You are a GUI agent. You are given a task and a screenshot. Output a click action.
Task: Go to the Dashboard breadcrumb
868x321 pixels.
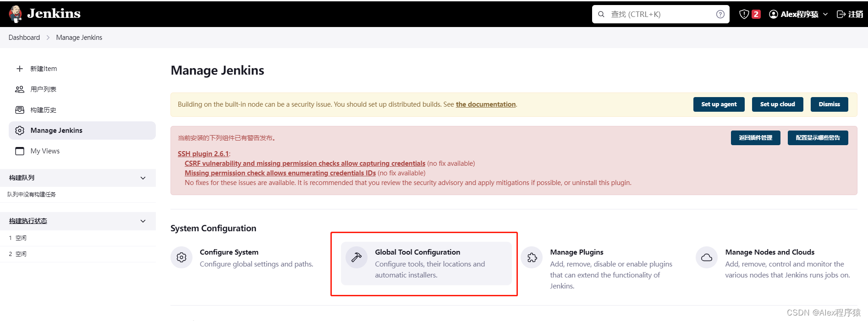[x=24, y=38]
